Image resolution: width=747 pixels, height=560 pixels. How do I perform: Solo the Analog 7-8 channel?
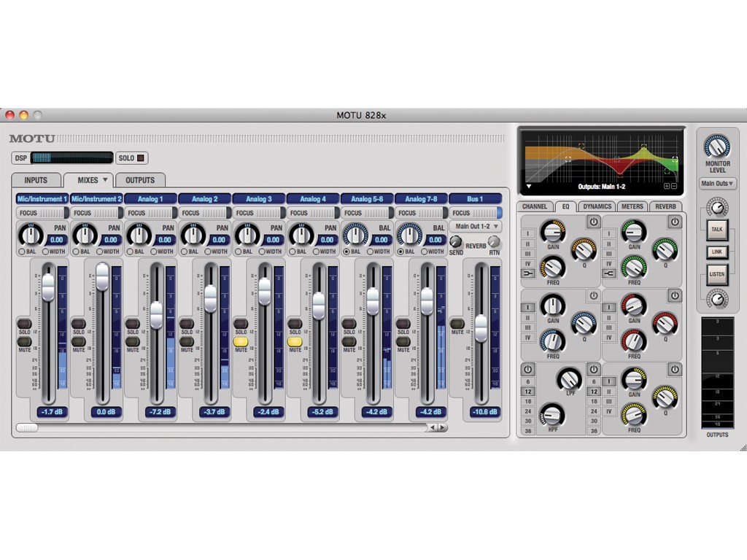[403, 324]
